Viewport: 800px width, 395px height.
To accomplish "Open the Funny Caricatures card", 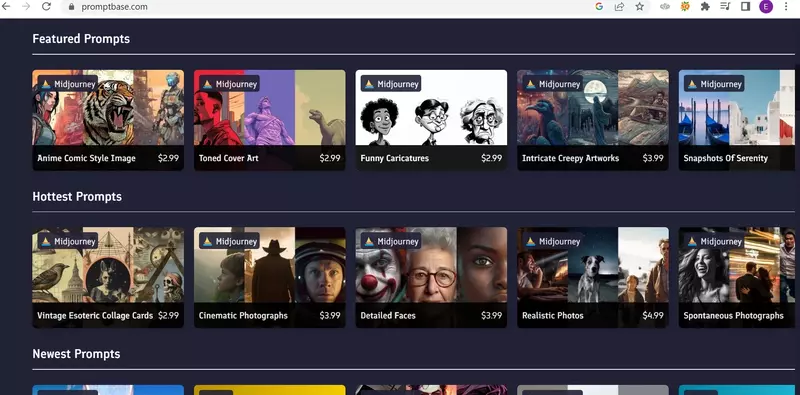I will pyautogui.click(x=431, y=120).
